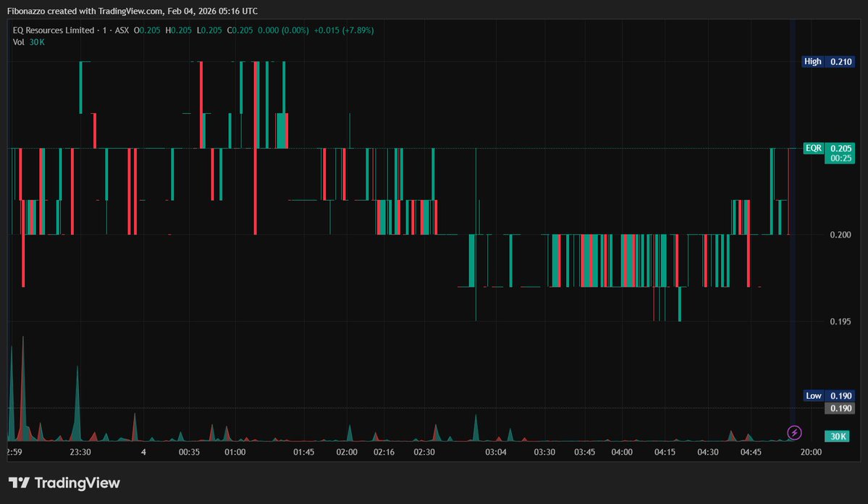Click the 0.000 (0.00%) change value
The image size is (868, 504).
pyautogui.click(x=284, y=30)
